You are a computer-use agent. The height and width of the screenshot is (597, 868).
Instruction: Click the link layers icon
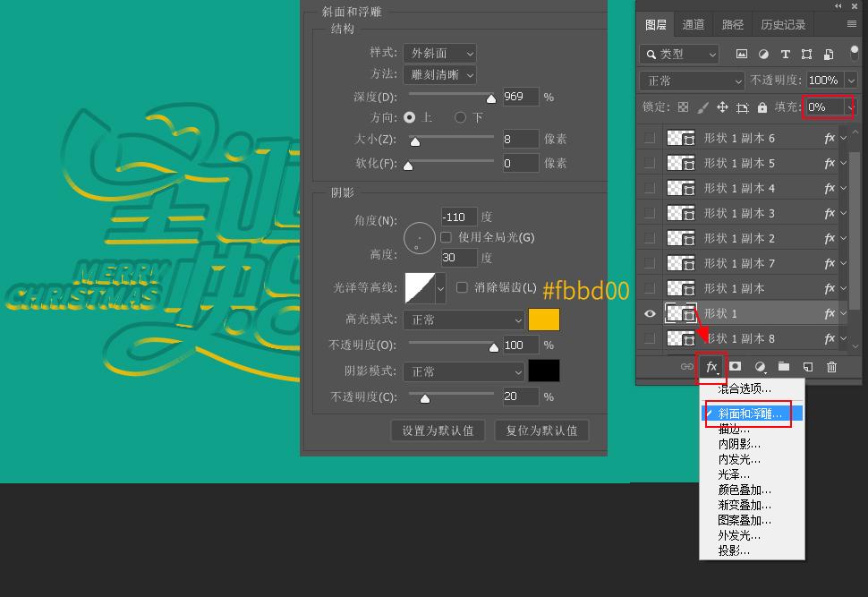coord(687,367)
